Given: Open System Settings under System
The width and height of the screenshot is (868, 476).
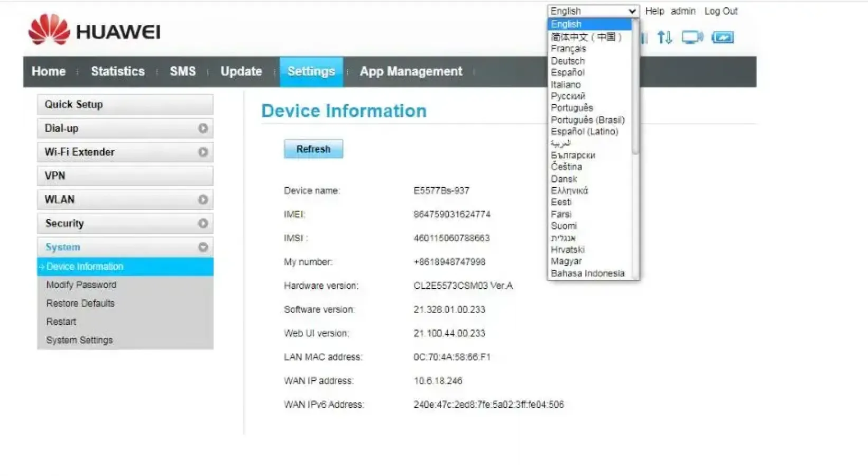Looking at the screenshot, I should [79, 341].
